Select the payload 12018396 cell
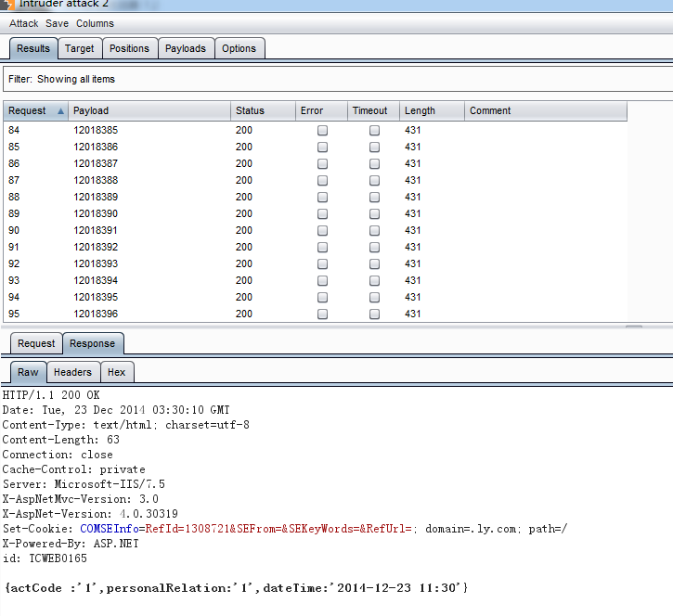The height and width of the screenshot is (616, 673). 96,314
